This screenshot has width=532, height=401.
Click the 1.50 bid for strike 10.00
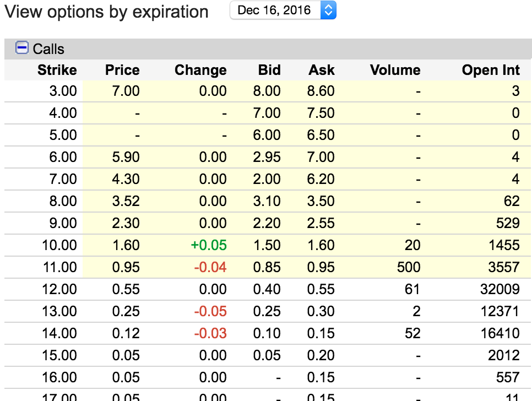(x=267, y=245)
